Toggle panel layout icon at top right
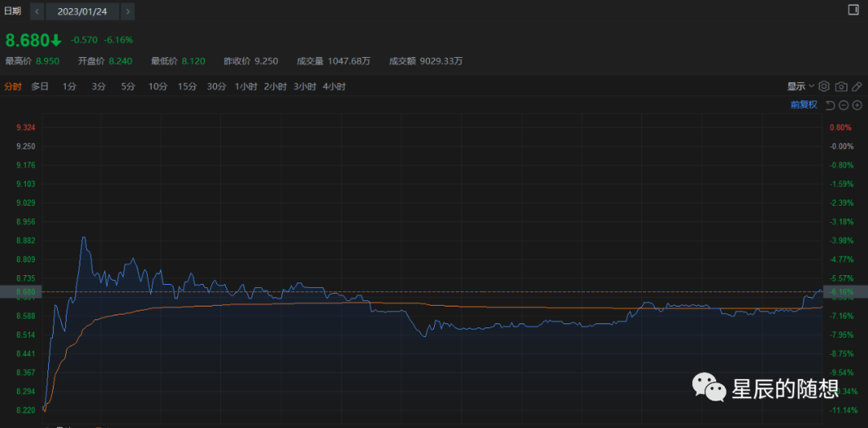This screenshot has width=868, height=428. 853,10
